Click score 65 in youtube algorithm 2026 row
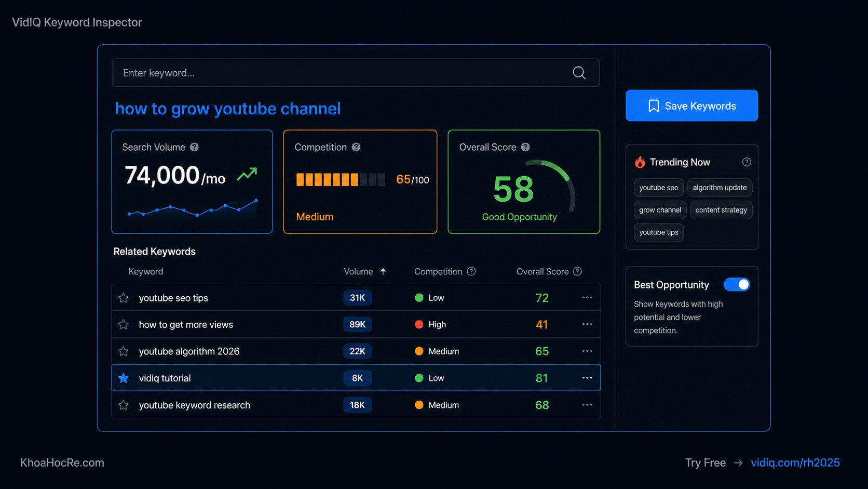The image size is (868, 489). point(542,351)
